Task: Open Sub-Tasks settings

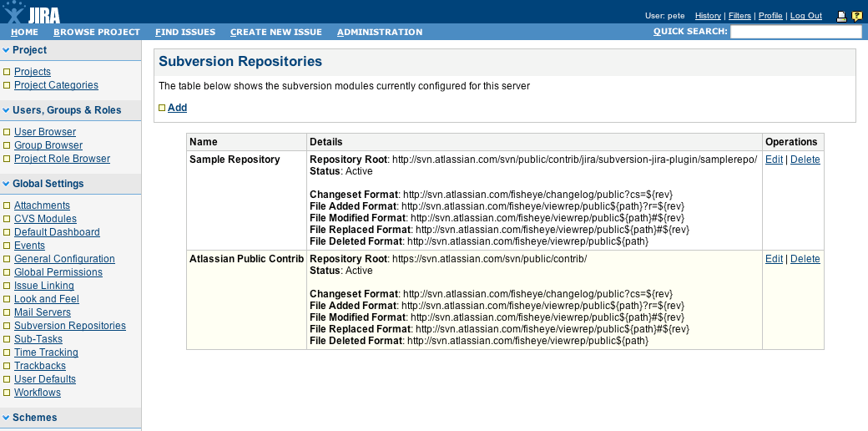Action: coord(38,339)
